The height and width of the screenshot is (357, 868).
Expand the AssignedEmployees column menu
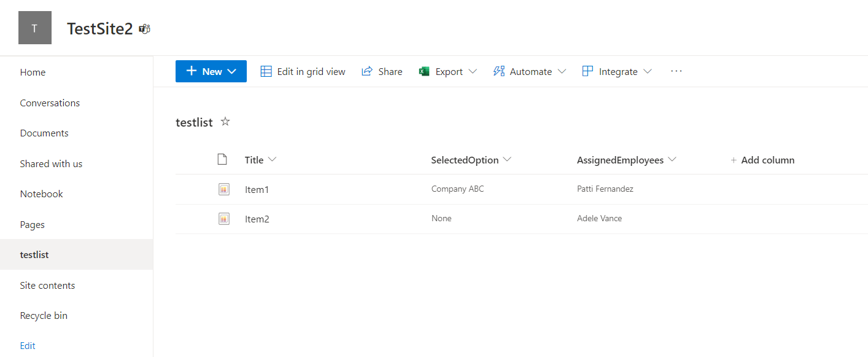(x=672, y=160)
